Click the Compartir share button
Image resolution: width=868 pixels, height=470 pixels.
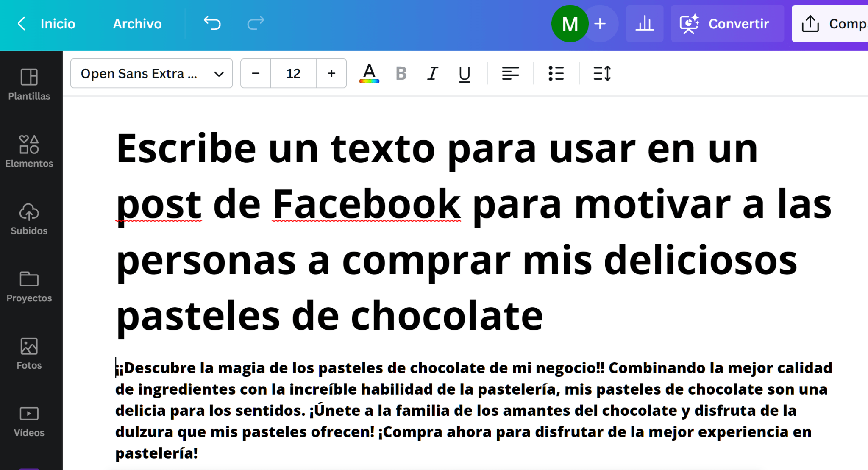pos(830,24)
